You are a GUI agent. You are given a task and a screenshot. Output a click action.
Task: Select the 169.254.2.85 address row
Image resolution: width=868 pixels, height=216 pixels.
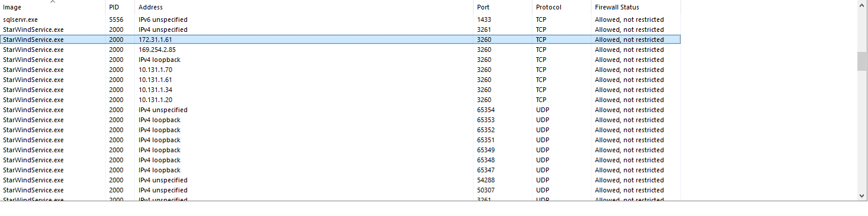point(340,50)
